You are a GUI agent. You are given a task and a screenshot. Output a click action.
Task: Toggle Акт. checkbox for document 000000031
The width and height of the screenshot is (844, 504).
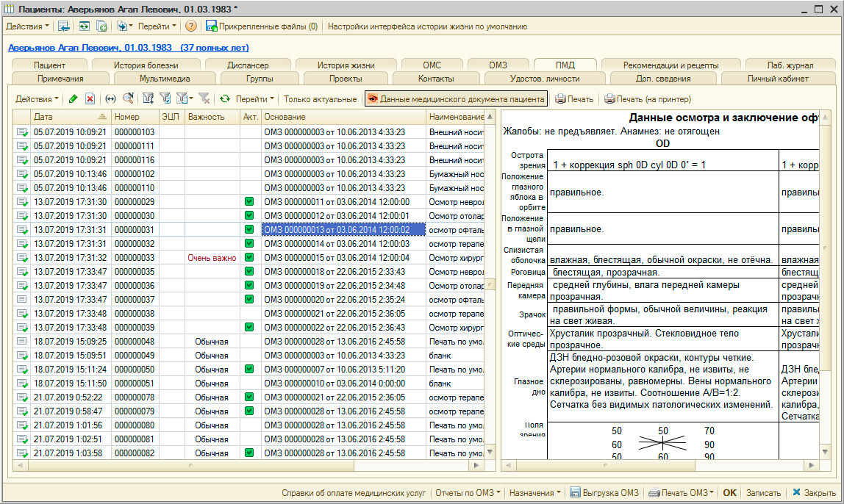click(x=249, y=229)
